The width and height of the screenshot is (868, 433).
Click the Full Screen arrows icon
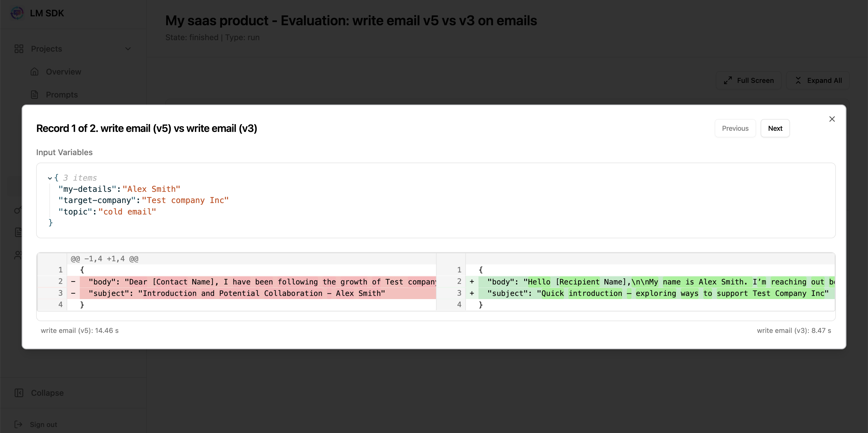pyautogui.click(x=728, y=81)
